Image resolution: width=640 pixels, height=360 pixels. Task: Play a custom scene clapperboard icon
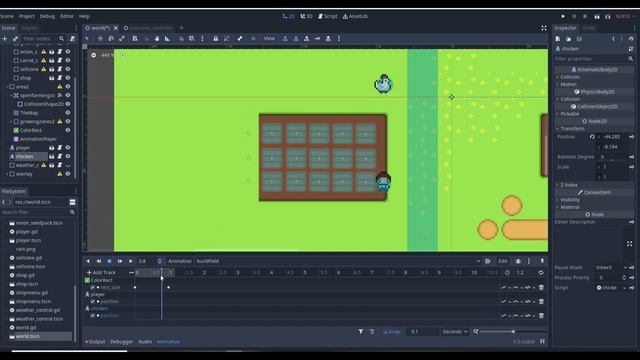[x=608, y=17]
